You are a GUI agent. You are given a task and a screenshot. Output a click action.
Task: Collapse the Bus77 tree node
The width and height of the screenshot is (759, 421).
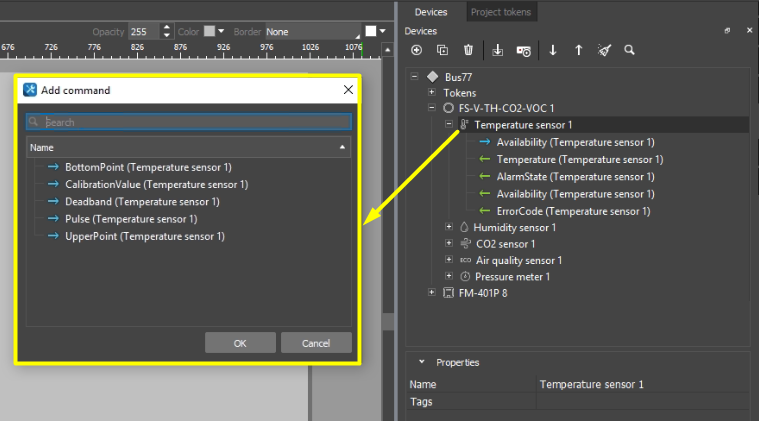pos(414,76)
